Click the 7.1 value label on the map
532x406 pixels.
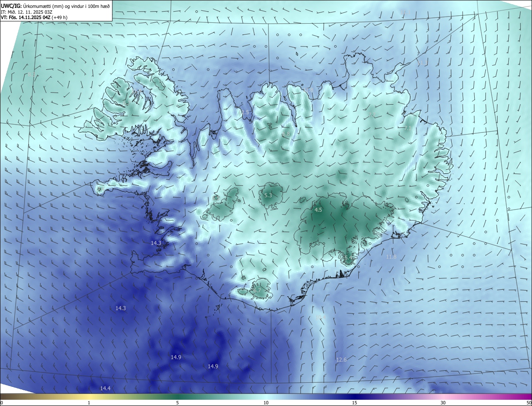coord(407,129)
